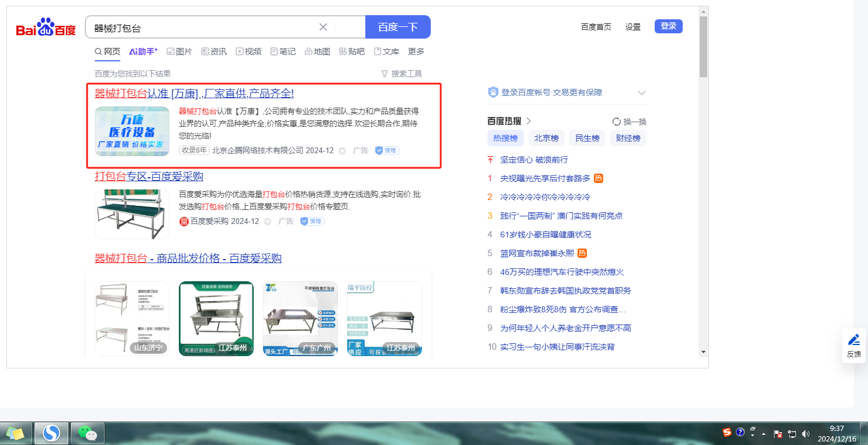Viewport: 868px width, 445px height.
Task: Open hot search 坚定信心 破浪前行
Action: click(x=534, y=160)
